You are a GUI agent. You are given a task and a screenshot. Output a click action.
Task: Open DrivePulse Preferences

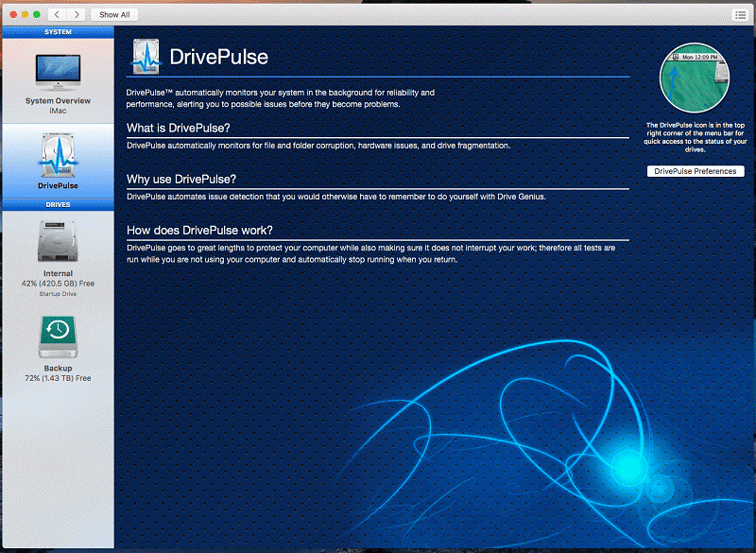pos(696,171)
